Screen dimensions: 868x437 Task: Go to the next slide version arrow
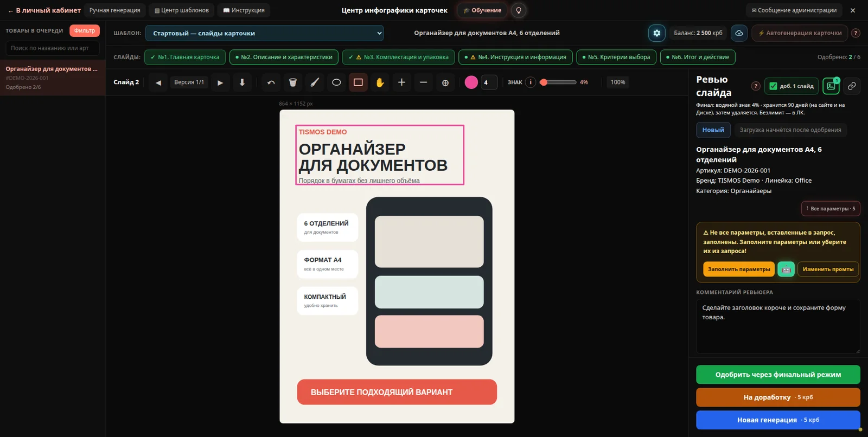pyautogui.click(x=220, y=82)
